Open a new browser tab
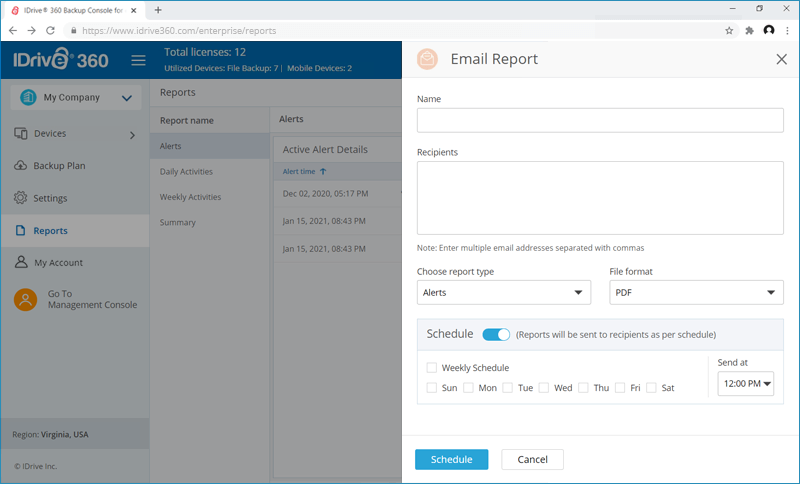800x484 pixels. [158, 10]
